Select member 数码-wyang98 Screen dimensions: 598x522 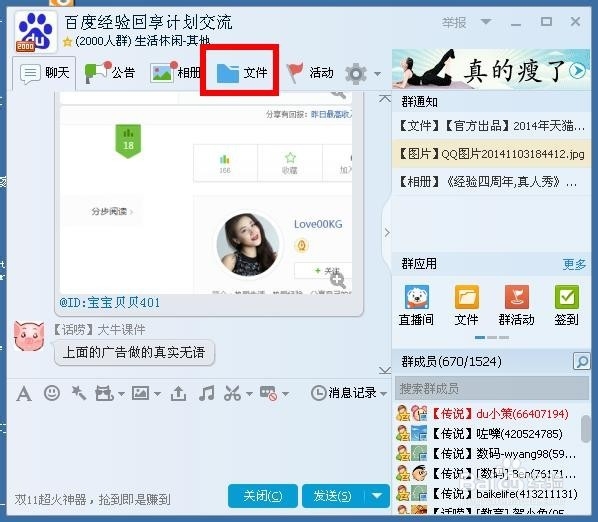488,454
